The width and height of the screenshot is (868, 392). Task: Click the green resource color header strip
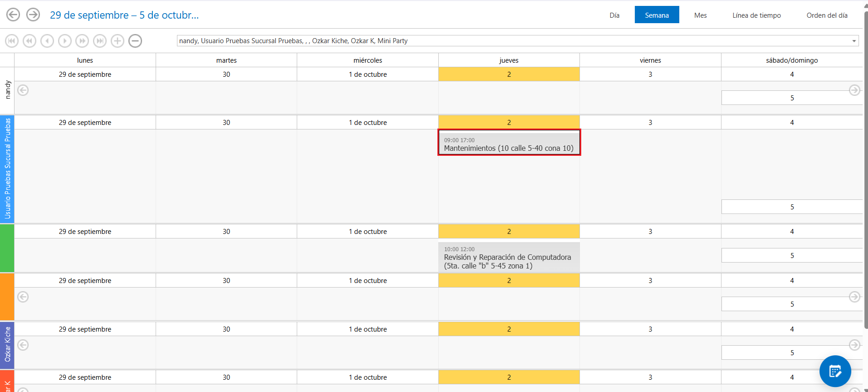[7, 248]
